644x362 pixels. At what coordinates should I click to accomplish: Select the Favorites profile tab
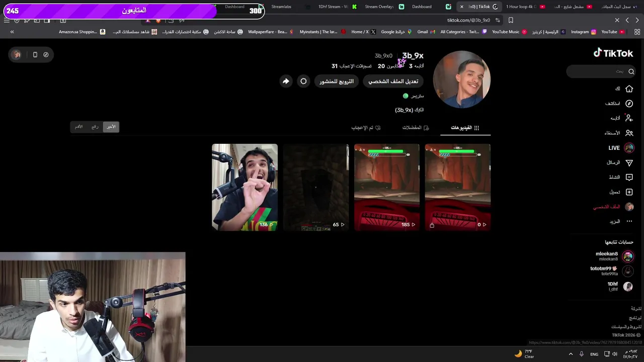pyautogui.click(x=416, y=128)
